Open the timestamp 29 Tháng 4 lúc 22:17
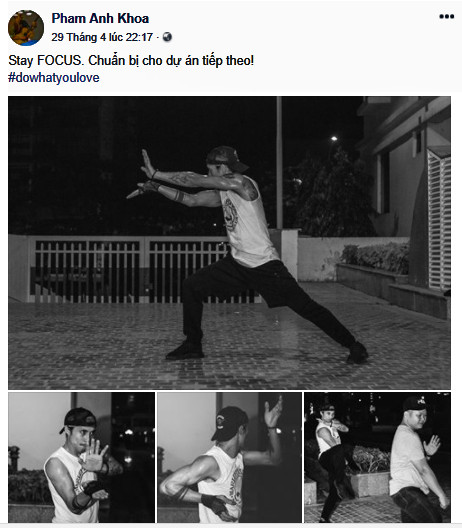 [x=102, y=37]
